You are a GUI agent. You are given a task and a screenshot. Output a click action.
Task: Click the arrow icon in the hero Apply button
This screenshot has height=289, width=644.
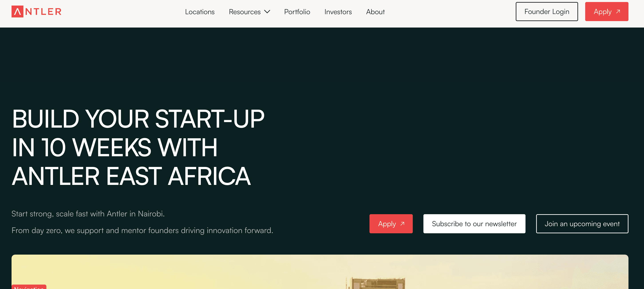click(402, 224)
